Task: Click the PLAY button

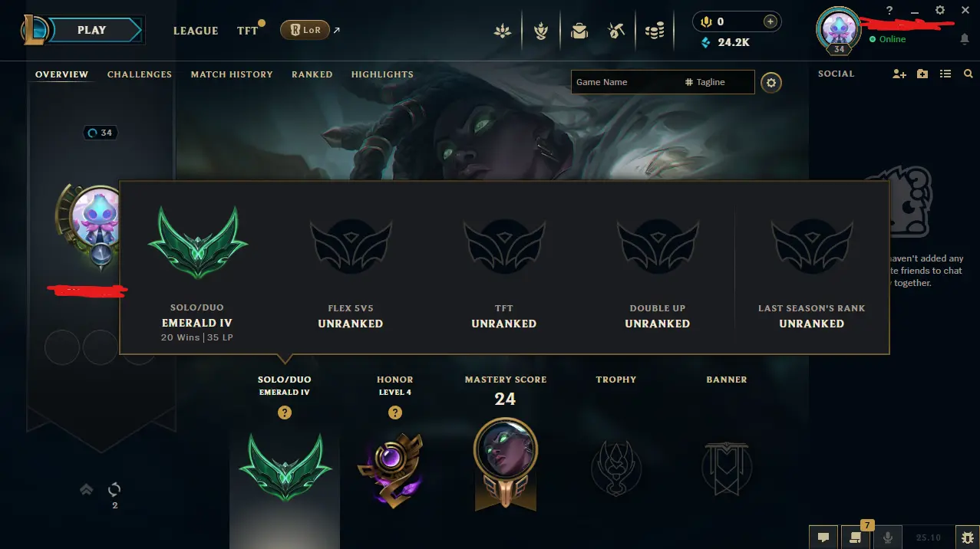Action: pyautogui.click(x=91, y=30)
